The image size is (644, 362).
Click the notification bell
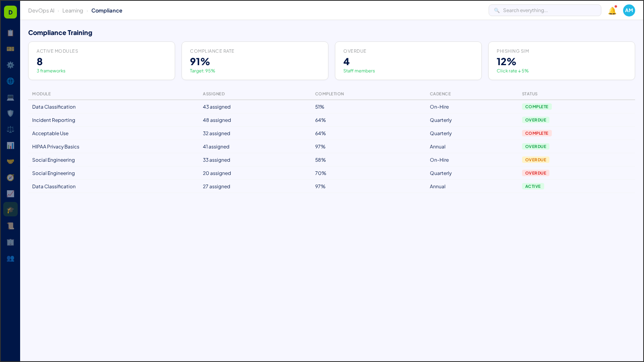coord(611,11)
